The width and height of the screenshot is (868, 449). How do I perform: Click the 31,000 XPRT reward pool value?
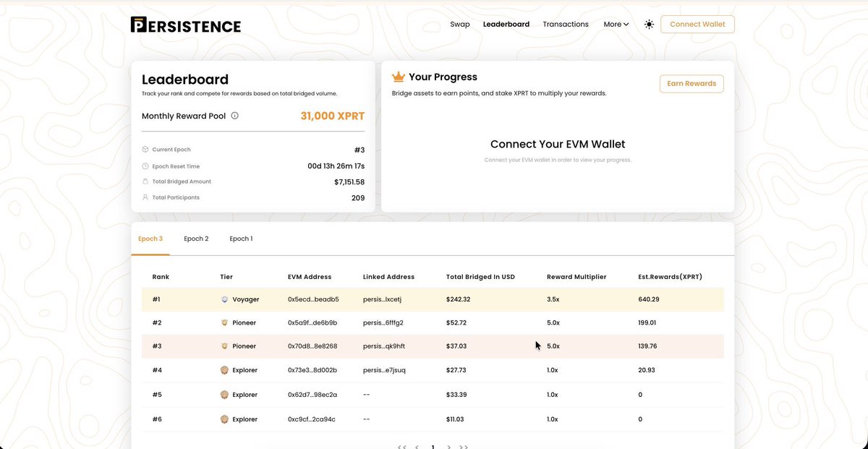pos(333,116)
